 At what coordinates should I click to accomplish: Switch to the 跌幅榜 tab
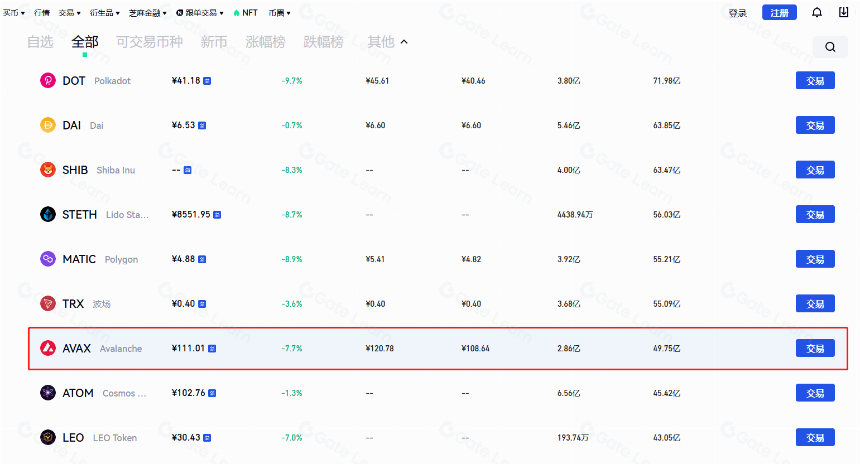pos(324,42)
